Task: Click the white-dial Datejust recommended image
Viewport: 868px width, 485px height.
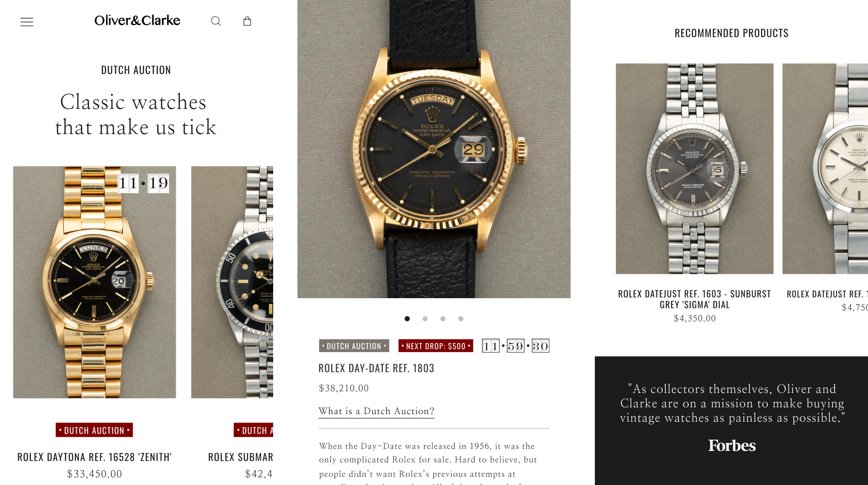Action: point(825,168)
